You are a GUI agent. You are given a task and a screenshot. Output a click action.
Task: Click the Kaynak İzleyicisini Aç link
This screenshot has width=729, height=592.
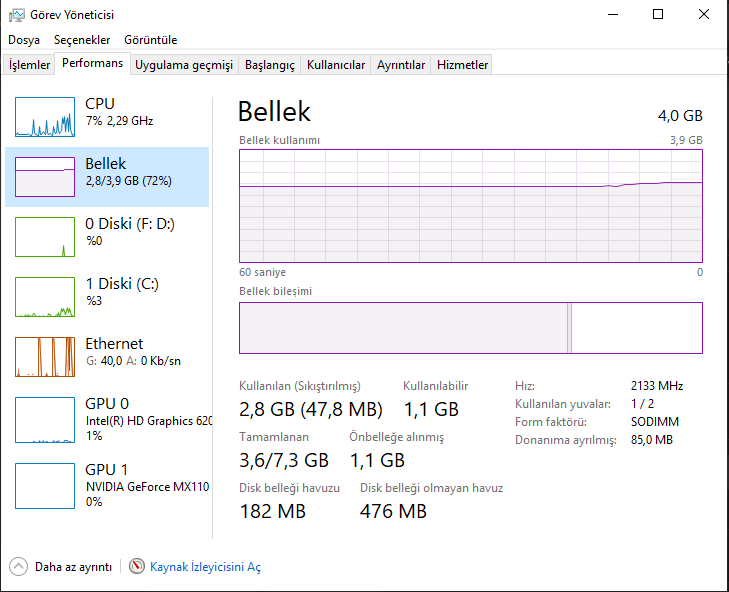[205, 567]
